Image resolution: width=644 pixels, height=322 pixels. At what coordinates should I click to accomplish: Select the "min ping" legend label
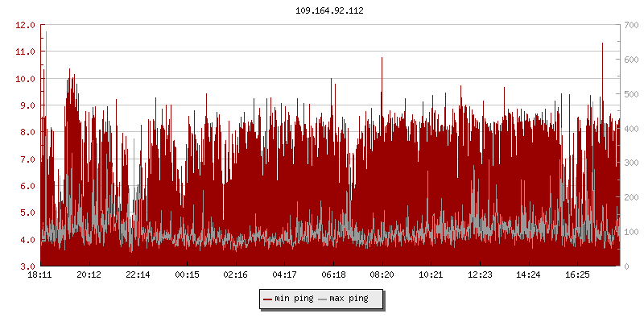pyautogui.click(x=294, y=299)
